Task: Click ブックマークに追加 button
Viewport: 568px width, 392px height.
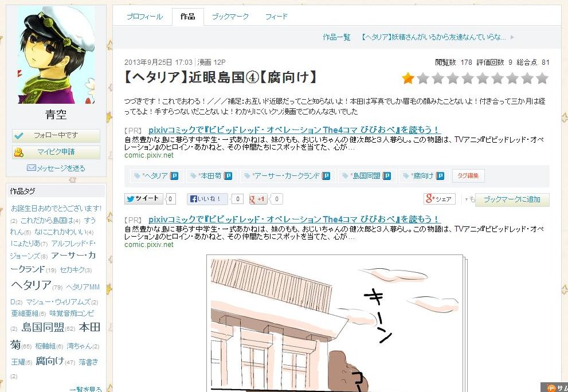Action: (512, 199)
